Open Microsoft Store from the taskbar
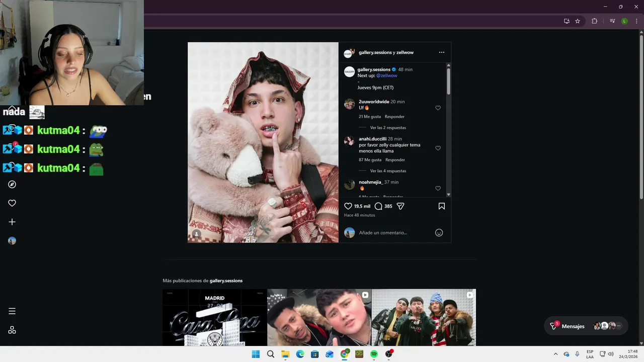 (x=315, y=354)
